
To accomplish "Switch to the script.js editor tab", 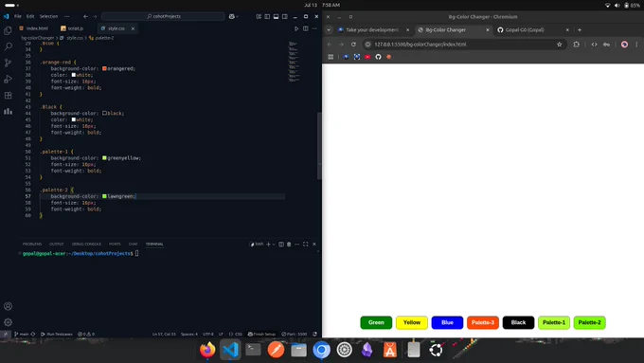I will pos(72,28).
